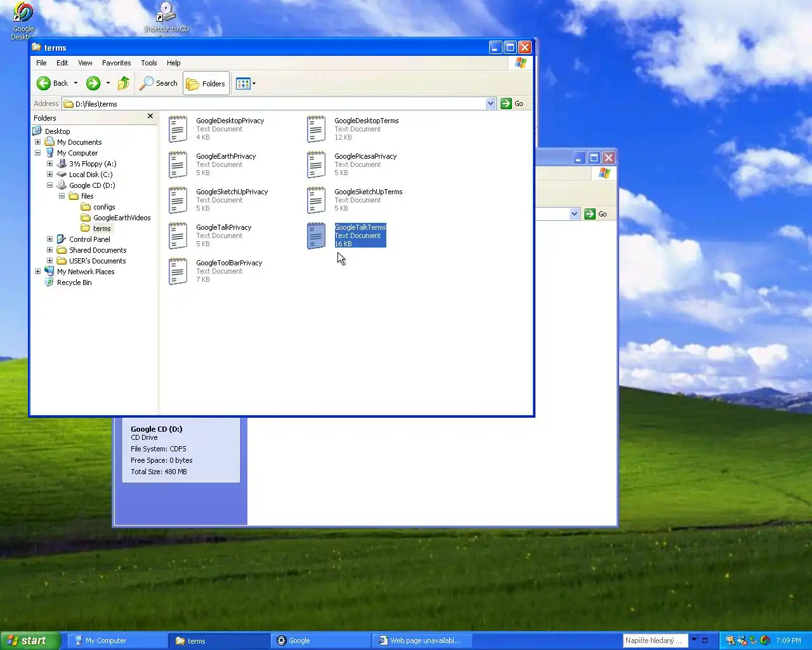812x650 pixels.
Task: Click the Address field D:\files\terms
Action: pos(274,103)
